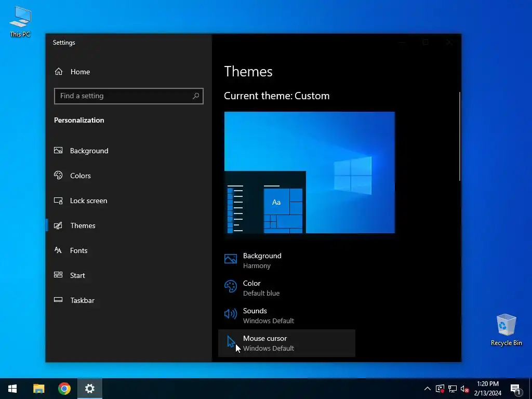Click Sounds Windows Default option
Viewport: 532px width, 399px height.
coord(287,315)
